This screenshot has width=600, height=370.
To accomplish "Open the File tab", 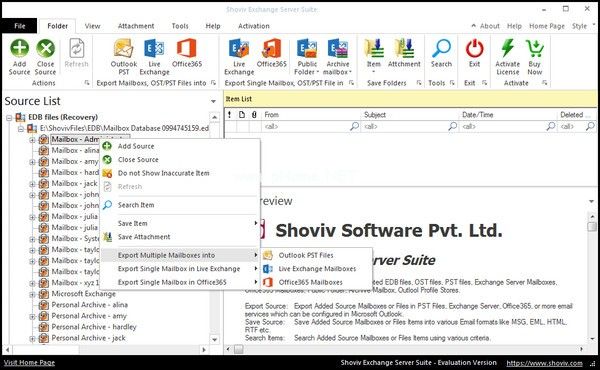I will 20,26.
